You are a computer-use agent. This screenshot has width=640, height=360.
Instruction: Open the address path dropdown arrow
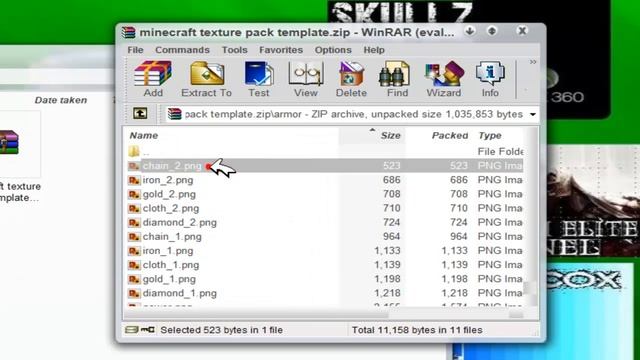[533, 115]
